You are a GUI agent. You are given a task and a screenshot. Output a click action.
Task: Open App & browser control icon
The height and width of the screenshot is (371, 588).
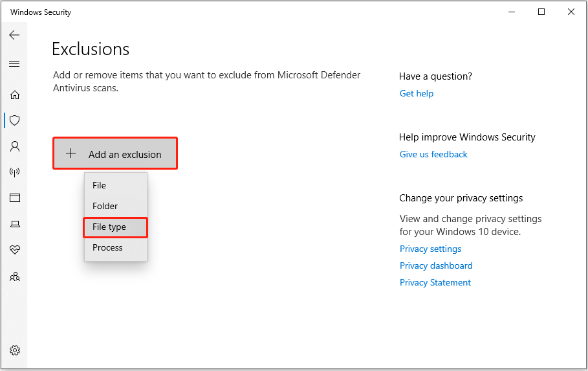click(x=14, y=198)
